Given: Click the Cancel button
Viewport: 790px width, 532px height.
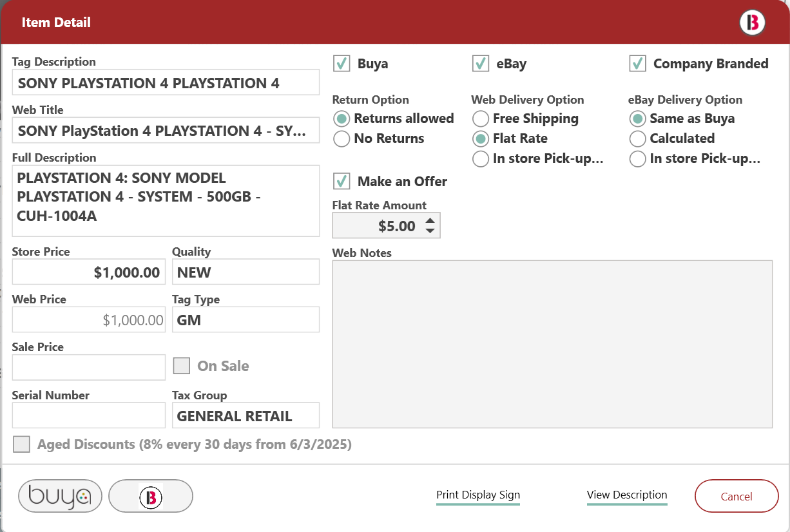Looking at the screenshot, I should click(x=737, y=496).
